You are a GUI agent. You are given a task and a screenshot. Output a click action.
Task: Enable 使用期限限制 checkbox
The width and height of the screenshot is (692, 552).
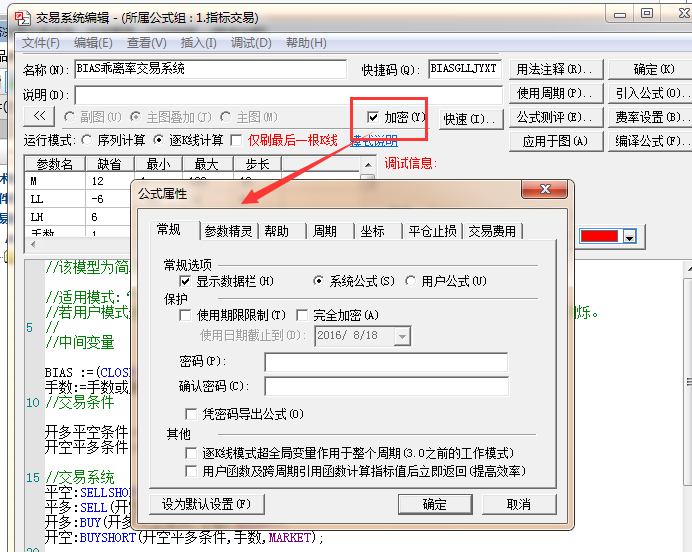click(186, 315)
